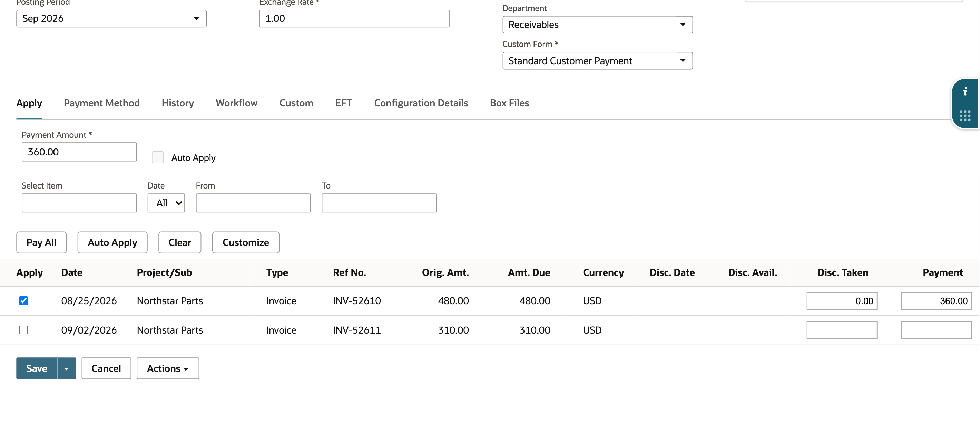Switch to the Custom tab
Viewport: 980px width, 433px height.
click(x=296, y=103)
